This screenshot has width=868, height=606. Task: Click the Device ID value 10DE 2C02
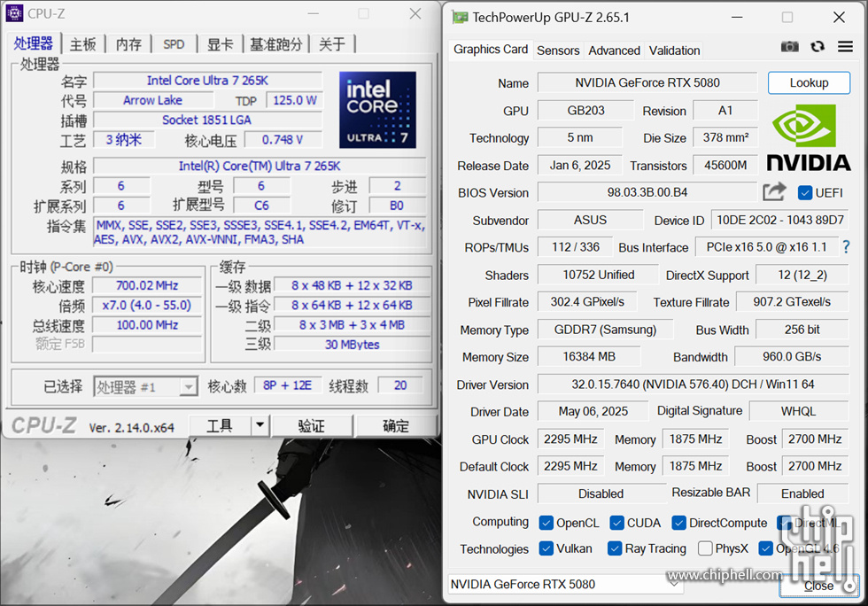780,220
